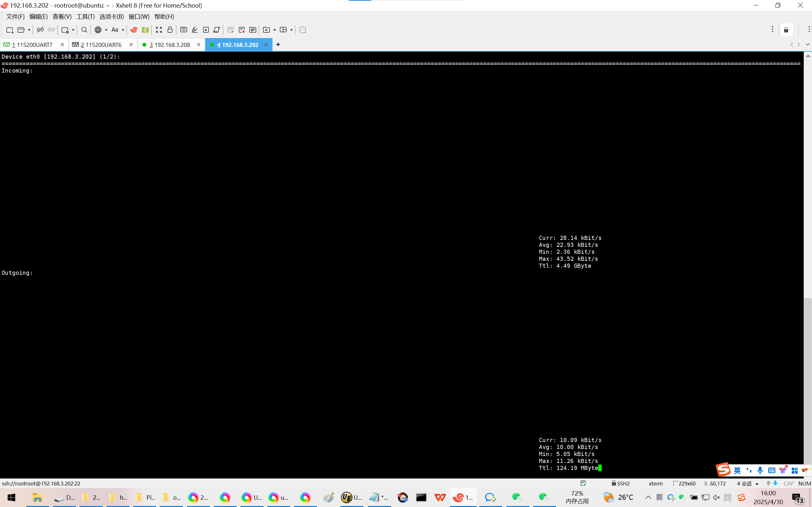
Task: Expand the layout panes dropdown arrow
Action: [x=291, y=30]
